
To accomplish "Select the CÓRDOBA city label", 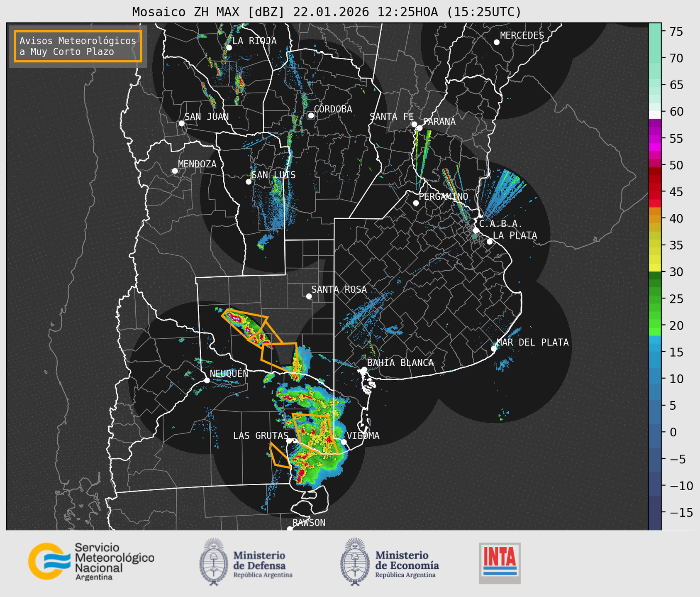I will pos(333,109).
